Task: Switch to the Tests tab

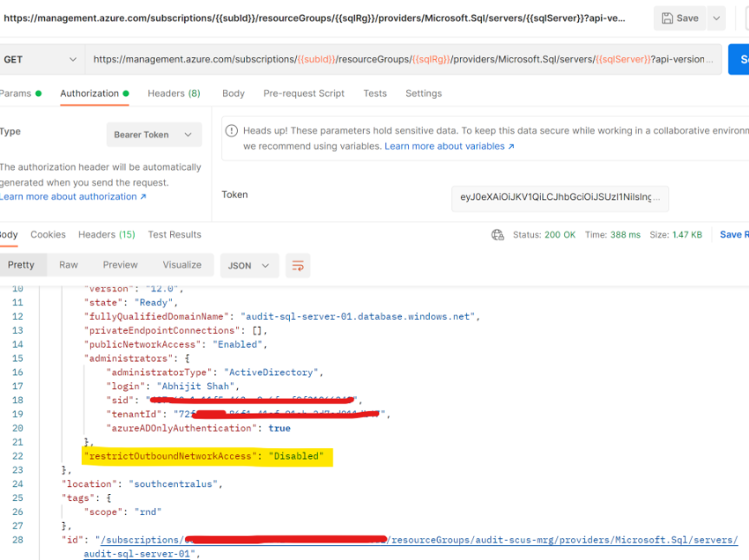Action: click(375, 93)
